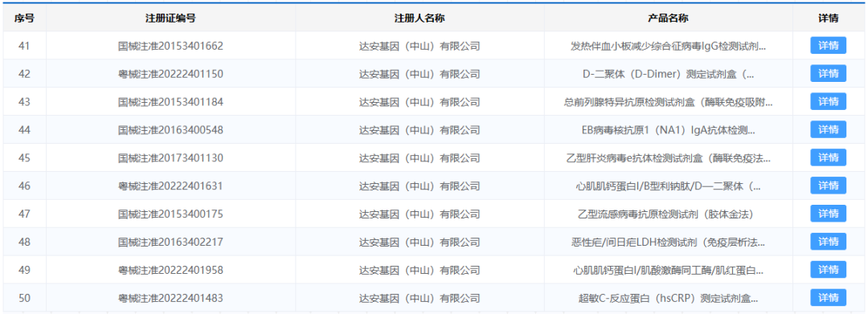Select registration number 国械注准20153401662
The image size is (868, 314).
click(x=170, y=46)
